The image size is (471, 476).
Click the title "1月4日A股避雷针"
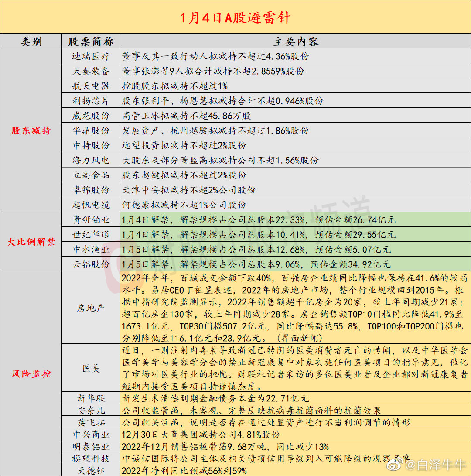point(235,17)
